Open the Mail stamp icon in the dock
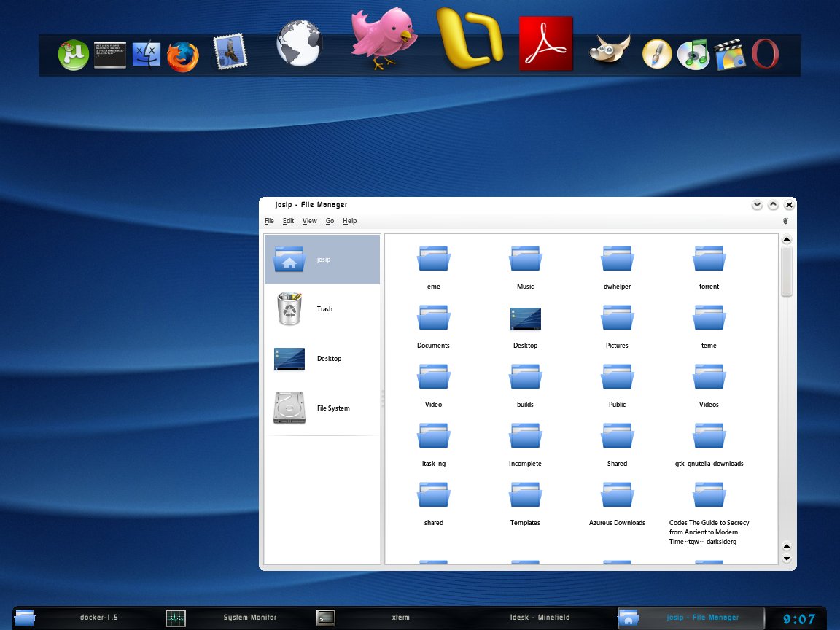This screenshot has height=630, width=840. pyautogui.click(x=230, y=52)
